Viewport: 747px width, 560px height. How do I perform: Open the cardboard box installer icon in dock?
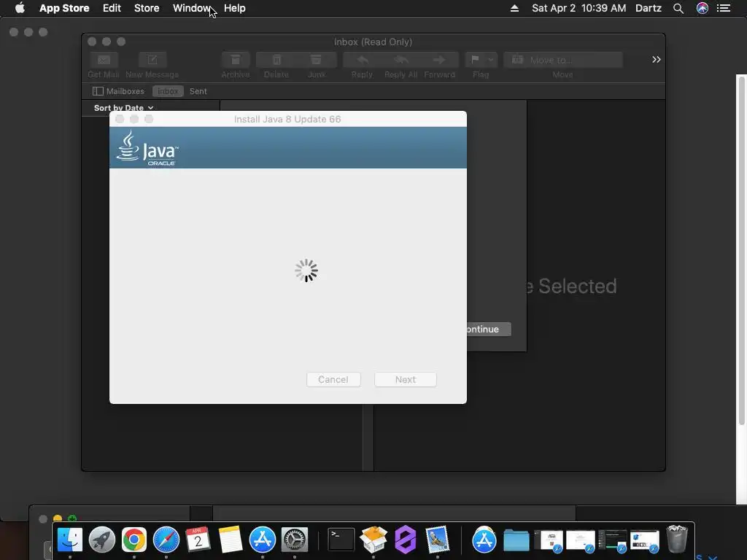pyautogui.click(x=373, y=540)
